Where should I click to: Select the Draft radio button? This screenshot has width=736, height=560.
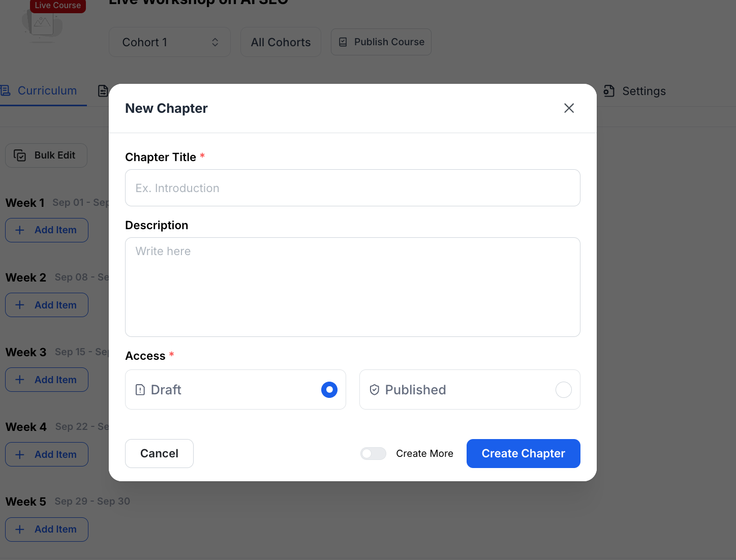(x=329, y=390)
